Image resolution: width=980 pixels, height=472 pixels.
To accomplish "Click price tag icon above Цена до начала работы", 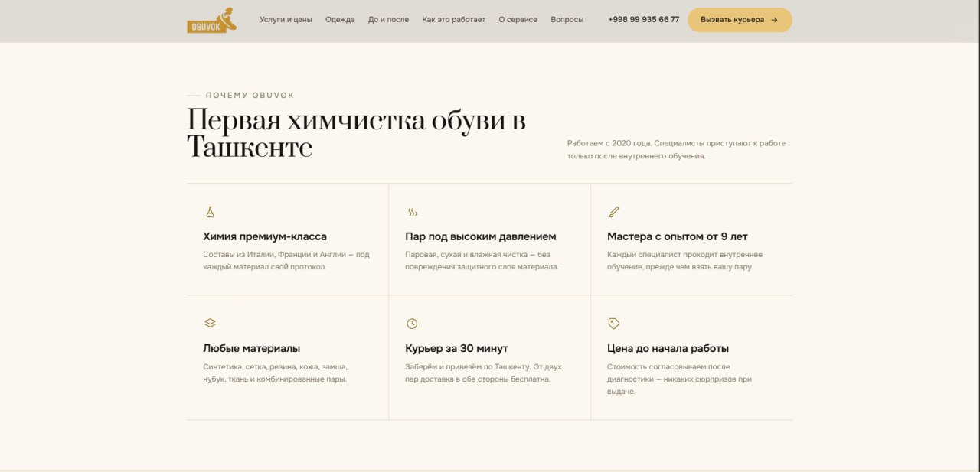I will [x=613, y=324].
